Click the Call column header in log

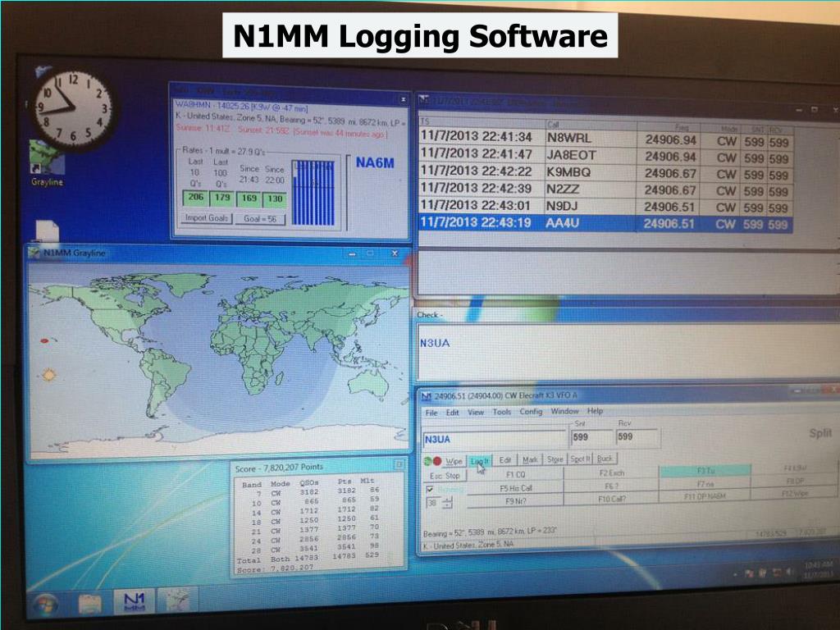point(591,125)
